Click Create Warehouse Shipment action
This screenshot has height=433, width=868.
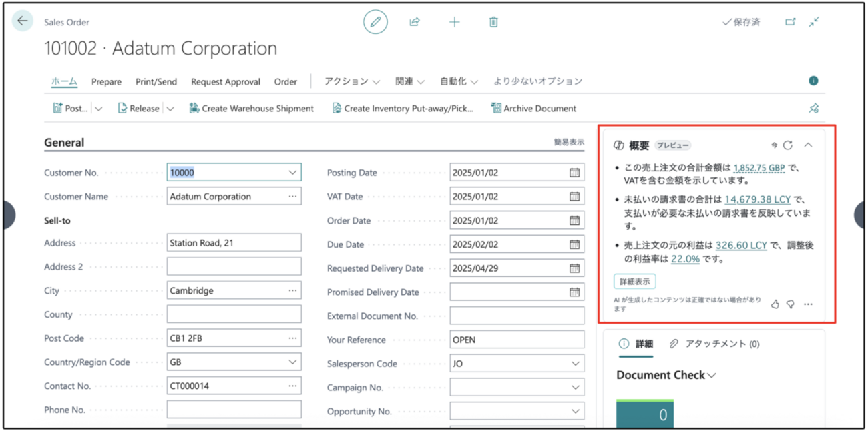[x=252, y=109]
